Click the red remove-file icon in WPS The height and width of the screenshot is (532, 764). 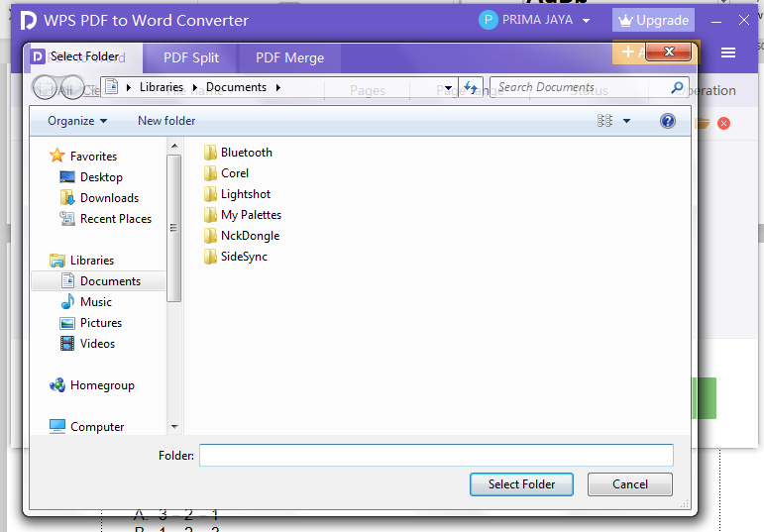723,123
